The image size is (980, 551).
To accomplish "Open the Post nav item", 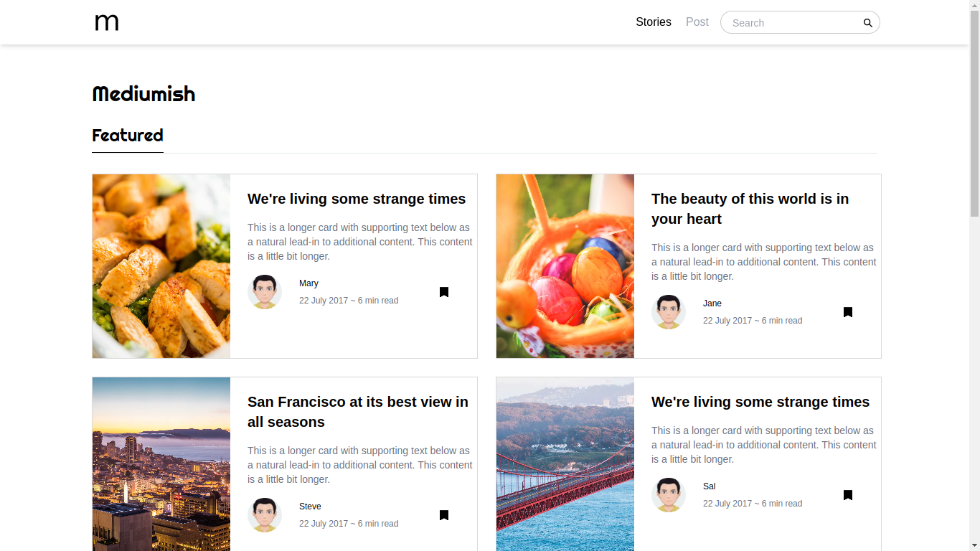I will coord(697,22).
